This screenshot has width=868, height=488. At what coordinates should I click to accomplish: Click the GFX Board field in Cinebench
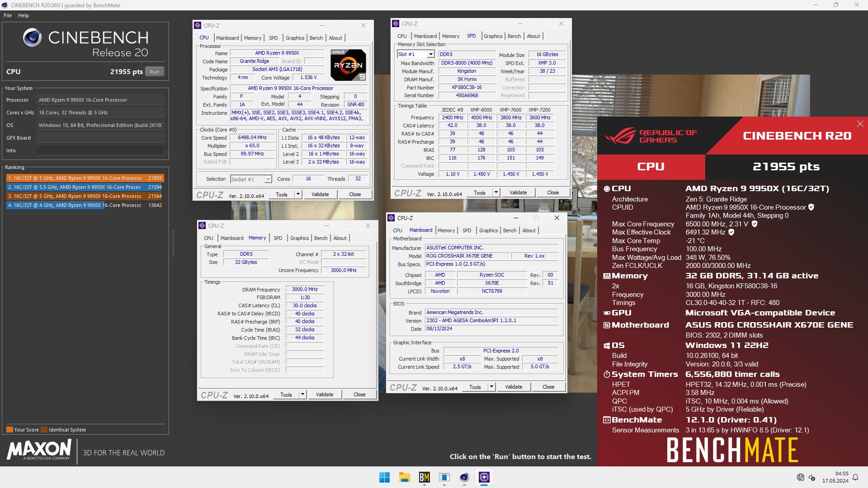100,138
